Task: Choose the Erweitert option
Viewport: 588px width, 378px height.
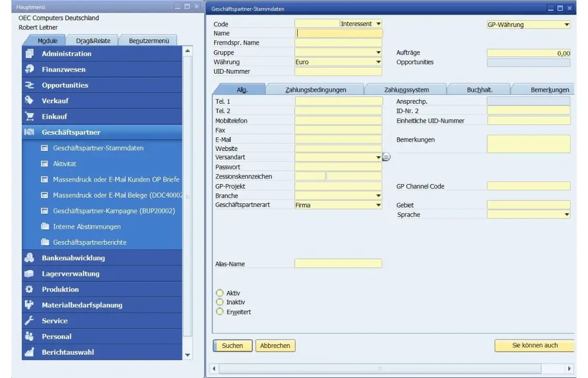Action: pos(219,312)
